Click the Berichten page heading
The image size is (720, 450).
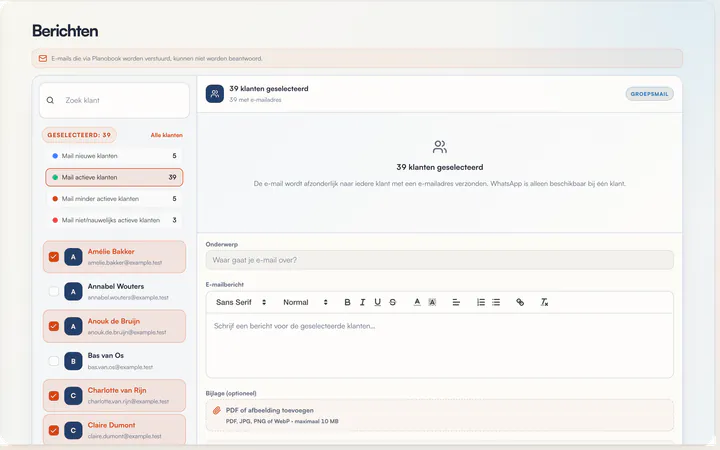tap(65, 31)
